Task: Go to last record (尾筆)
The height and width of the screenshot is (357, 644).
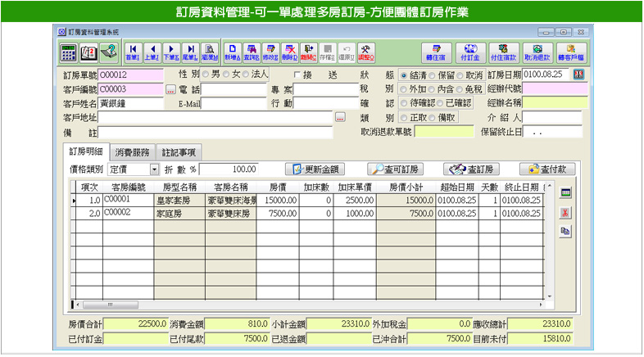Action: [191, 53]
